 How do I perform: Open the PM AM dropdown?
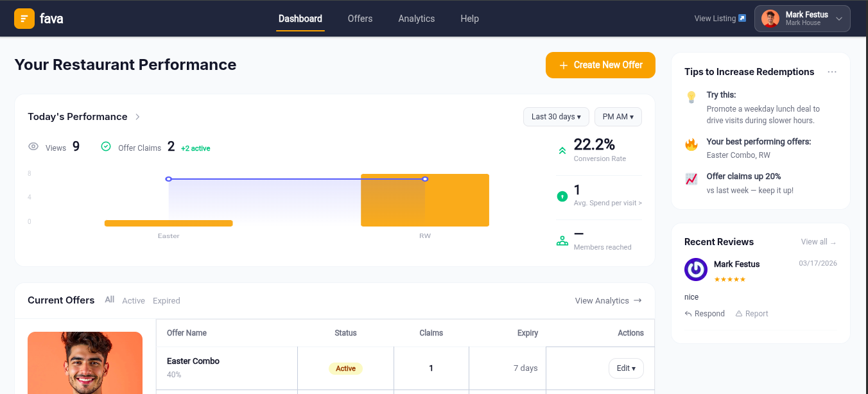coord(618,117)
